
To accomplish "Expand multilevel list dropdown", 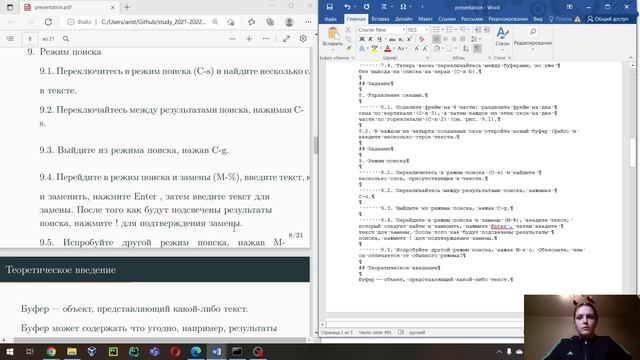I will [x=468, y=30].
